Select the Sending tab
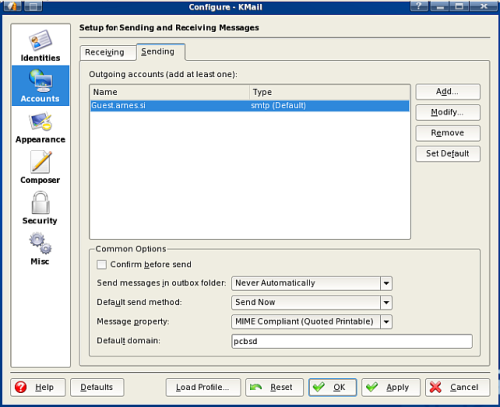 click(x=161, y=52)
